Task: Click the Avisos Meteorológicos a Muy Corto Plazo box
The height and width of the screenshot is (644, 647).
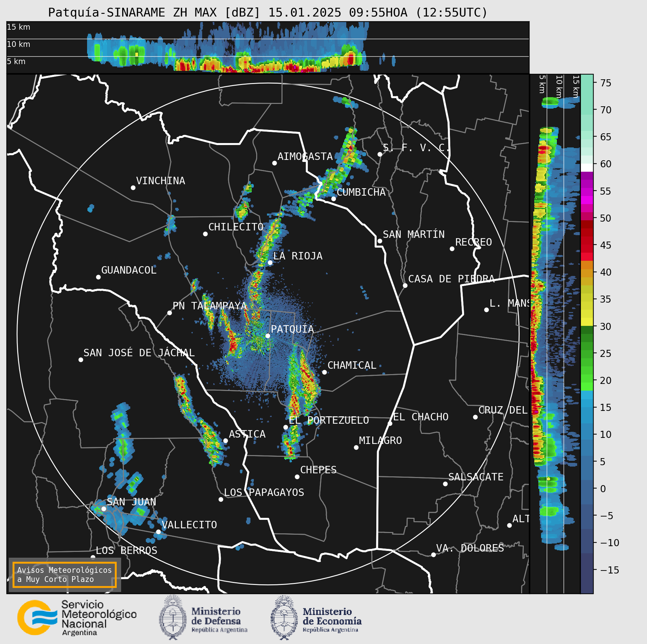Action: [64, 575]
